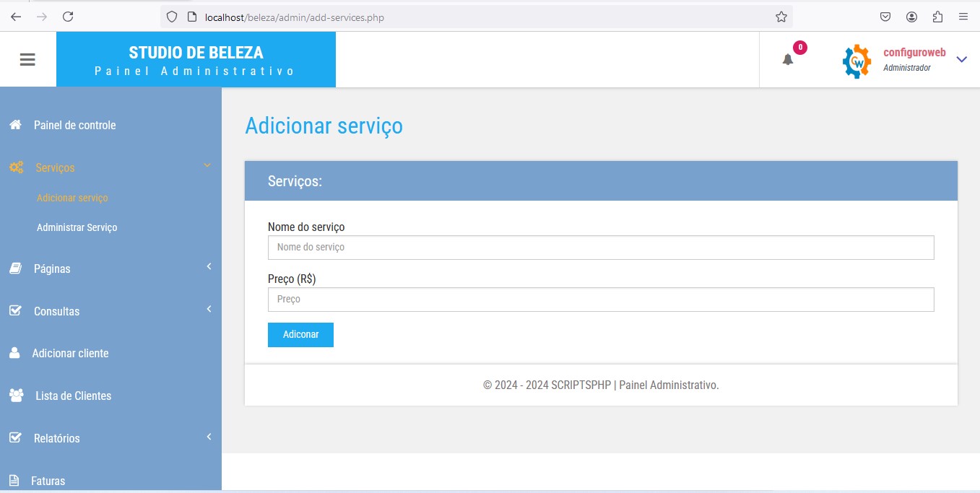Focus the Nome do serviço input field
The height and width of the screenshot is (493, 980).
tap(600, 248)
